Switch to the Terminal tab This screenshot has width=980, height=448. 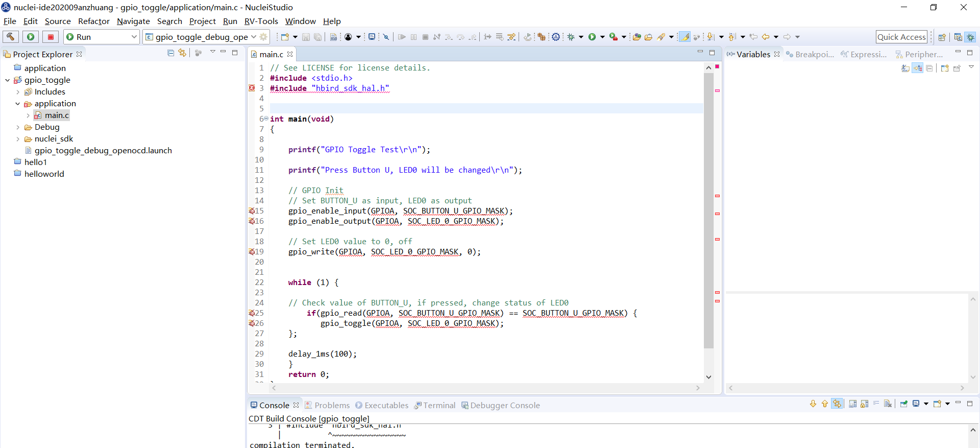pyautogui.click(x=435, y=405)
